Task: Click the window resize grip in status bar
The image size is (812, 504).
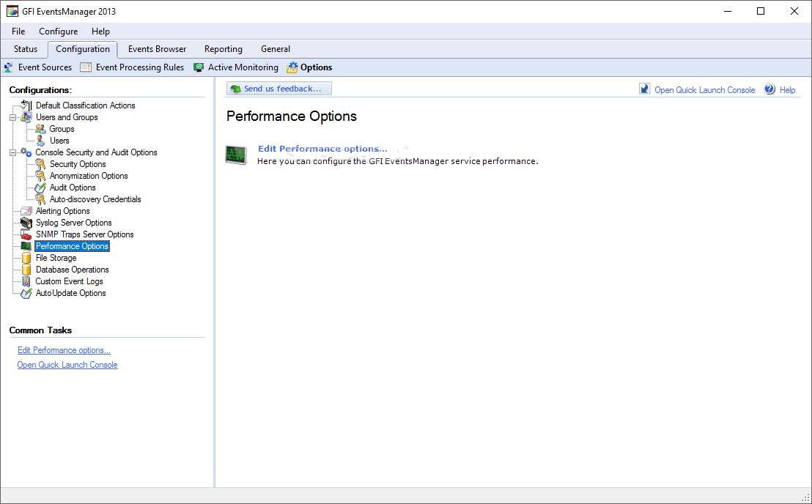Action: [806, 498]
